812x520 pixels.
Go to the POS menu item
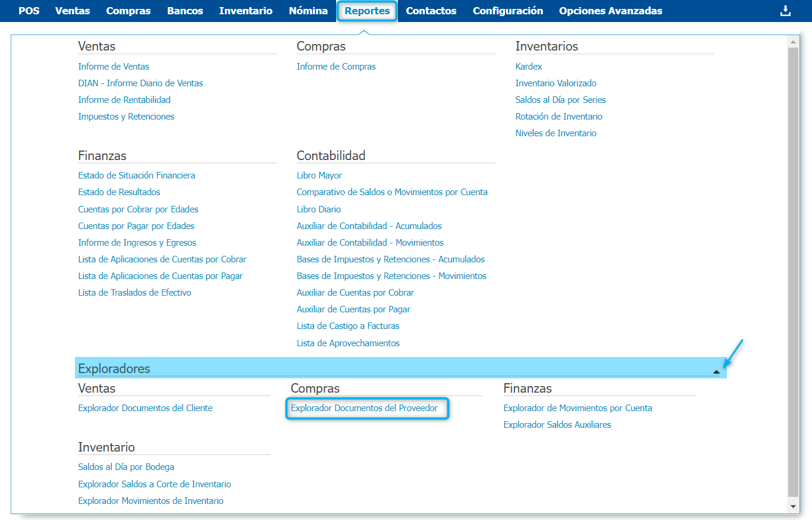(x=29, y=11)
